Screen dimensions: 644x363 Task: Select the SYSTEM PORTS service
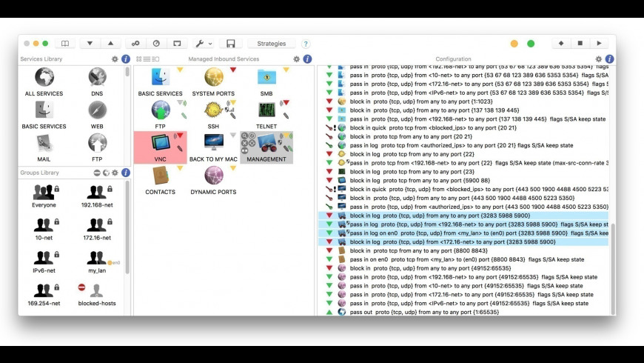(213, 81)
